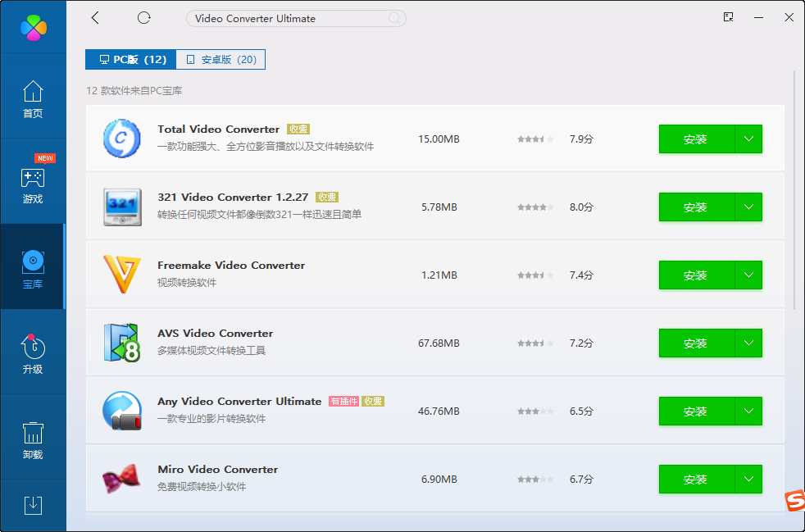Screen dimensions: 805x532
Task: Install Freemake Video Converter
Action: pyautogui.click(x=696, y=275)
